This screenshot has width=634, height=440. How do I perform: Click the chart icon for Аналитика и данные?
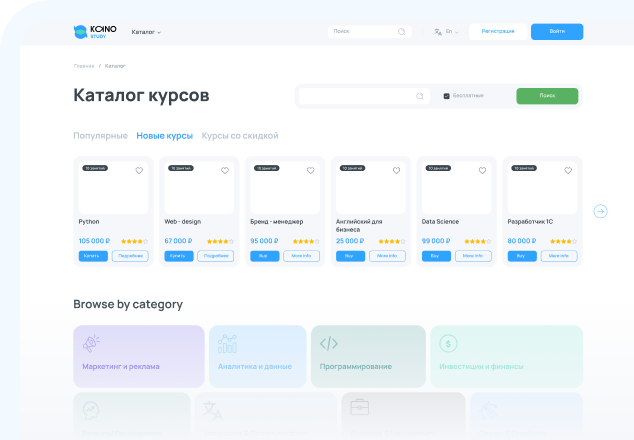[x=227, y=343]
